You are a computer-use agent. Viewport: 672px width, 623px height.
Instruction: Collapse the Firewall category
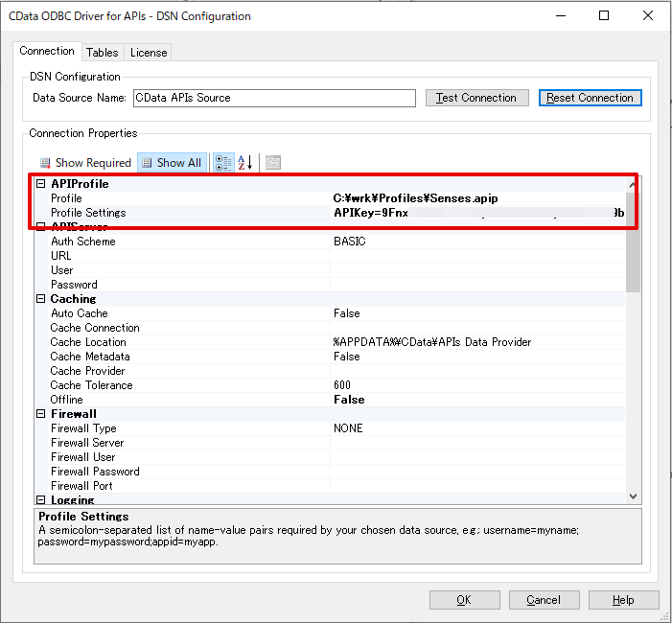(40, 414)
